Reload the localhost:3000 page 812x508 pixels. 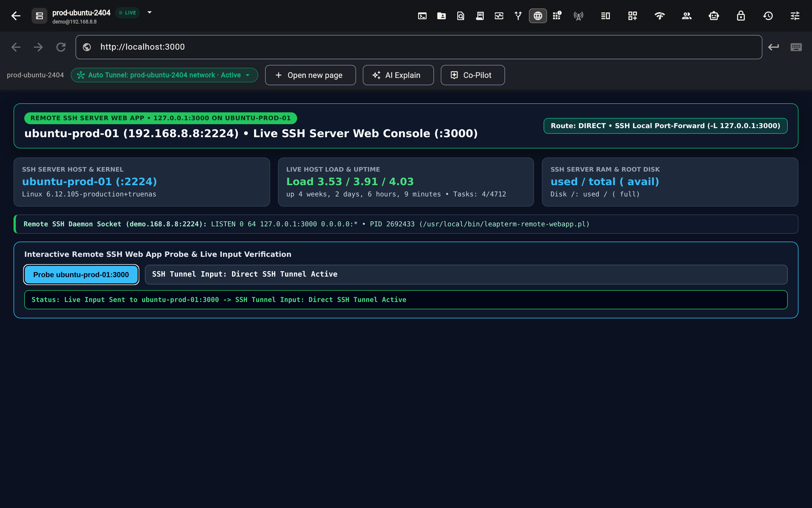click(x=61, y=47)
